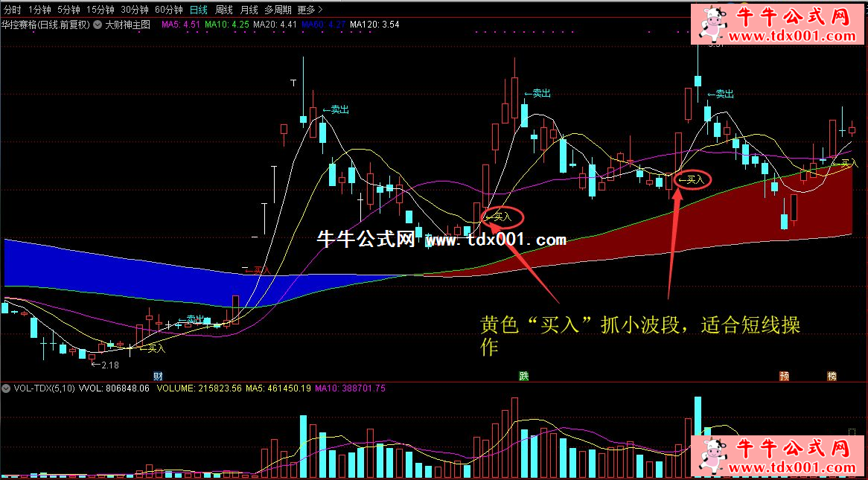The height and width of the screenshot is (480, 868).
Task: Switch to the 60分钟 period tab
Action: 169,10
